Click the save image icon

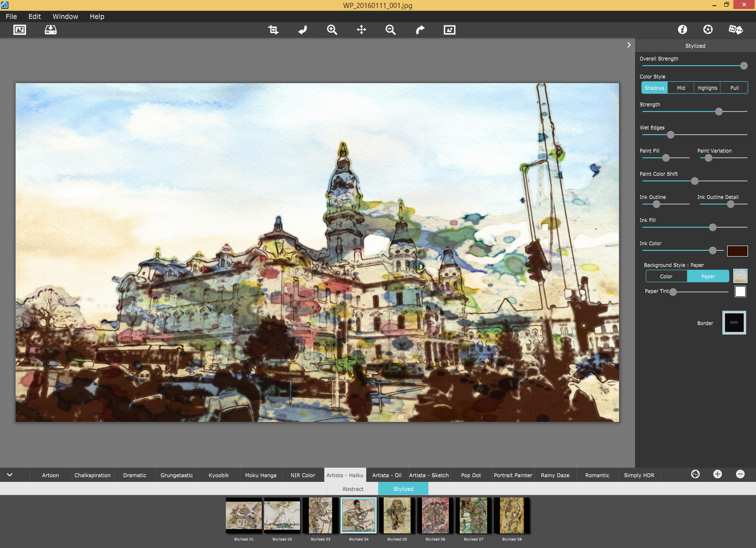pos(51,30)
